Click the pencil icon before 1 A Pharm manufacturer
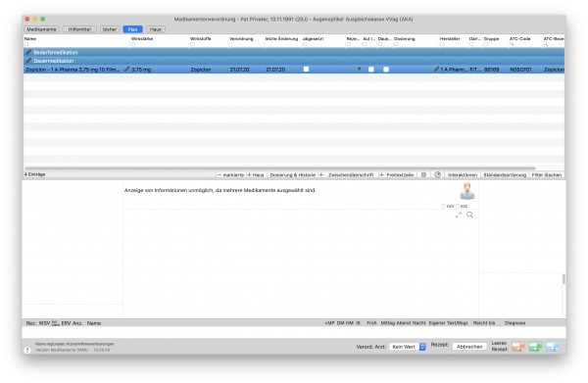 click(x=436, y=70)
